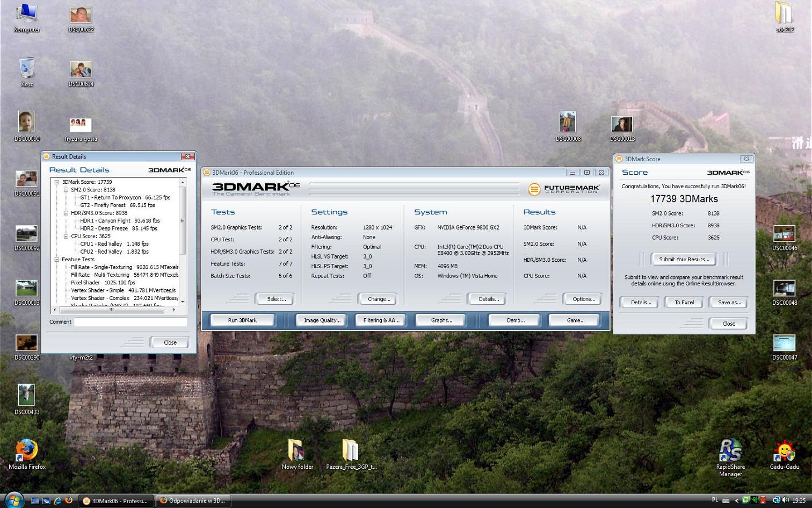Screen dimensions: 812x508
Task: Open the Nowy folder desktop folder
Action: coord(297,455)
